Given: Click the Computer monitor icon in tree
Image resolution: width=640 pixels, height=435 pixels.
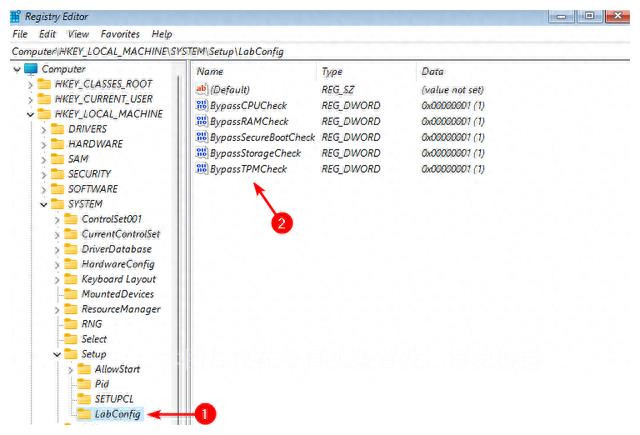Looking at the screenshot, I should [31, 69].
